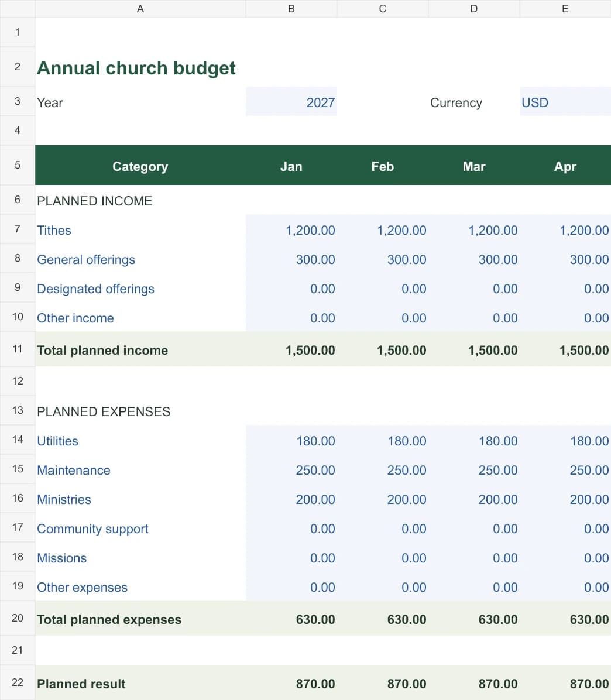Click the 'Currency' label cell

474,102
